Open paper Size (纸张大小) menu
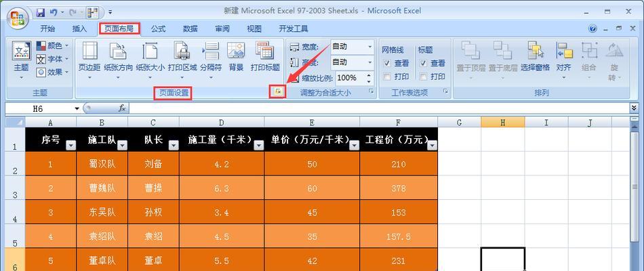 pyautogui.click(x=150, y=61)
